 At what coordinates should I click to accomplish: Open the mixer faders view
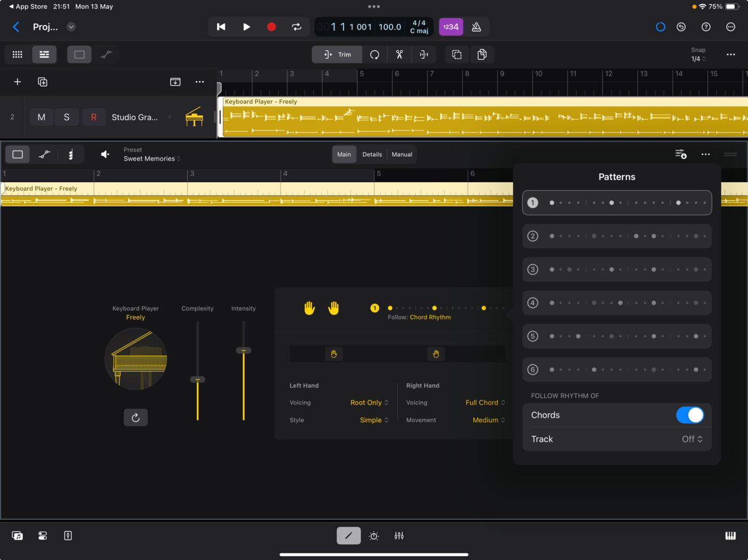(x=399, y=536)
